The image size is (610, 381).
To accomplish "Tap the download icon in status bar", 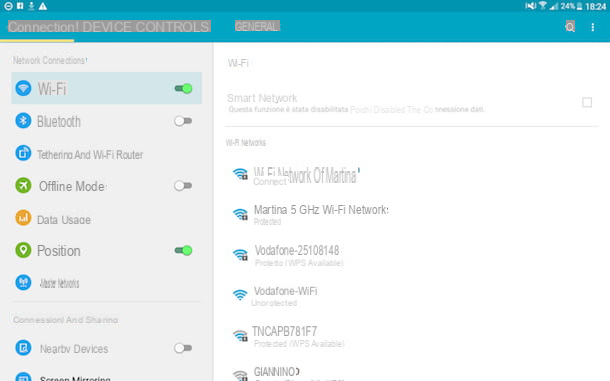I will (x=32, y=6).
